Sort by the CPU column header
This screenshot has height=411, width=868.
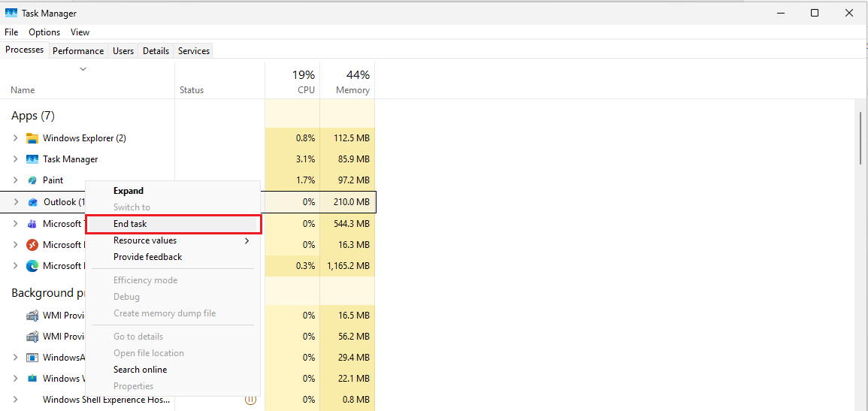292,80
